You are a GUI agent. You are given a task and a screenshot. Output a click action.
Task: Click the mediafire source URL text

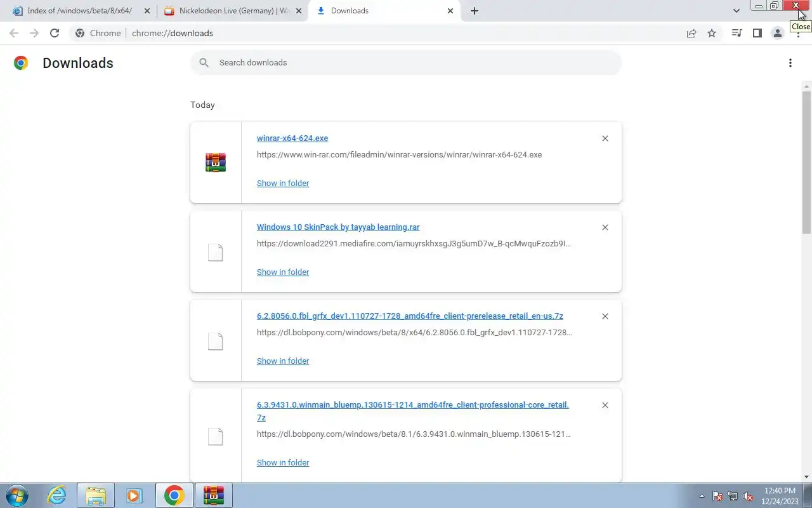click(414, 243)
